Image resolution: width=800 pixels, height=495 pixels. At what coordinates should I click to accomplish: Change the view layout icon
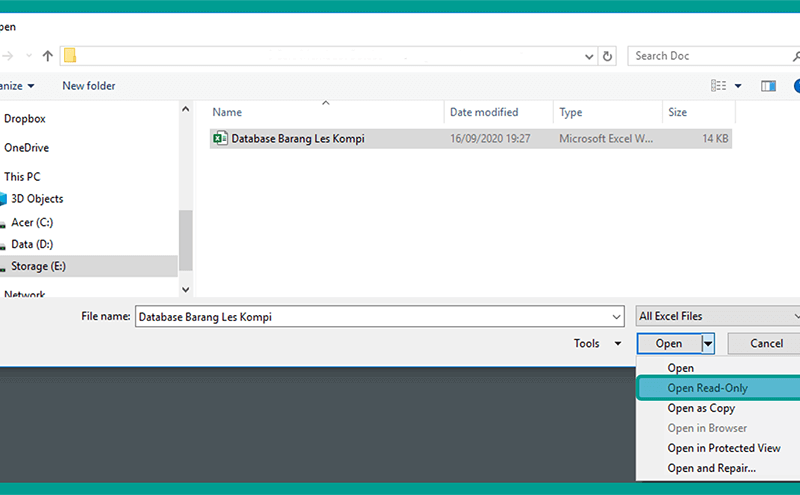click(x=718, y=86)
